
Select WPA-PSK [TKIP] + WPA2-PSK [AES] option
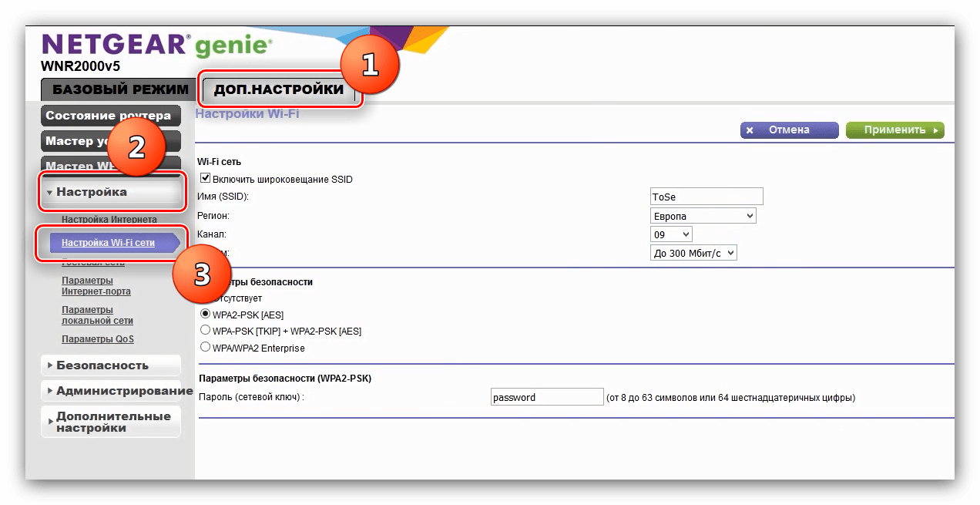tap(206, 331)
